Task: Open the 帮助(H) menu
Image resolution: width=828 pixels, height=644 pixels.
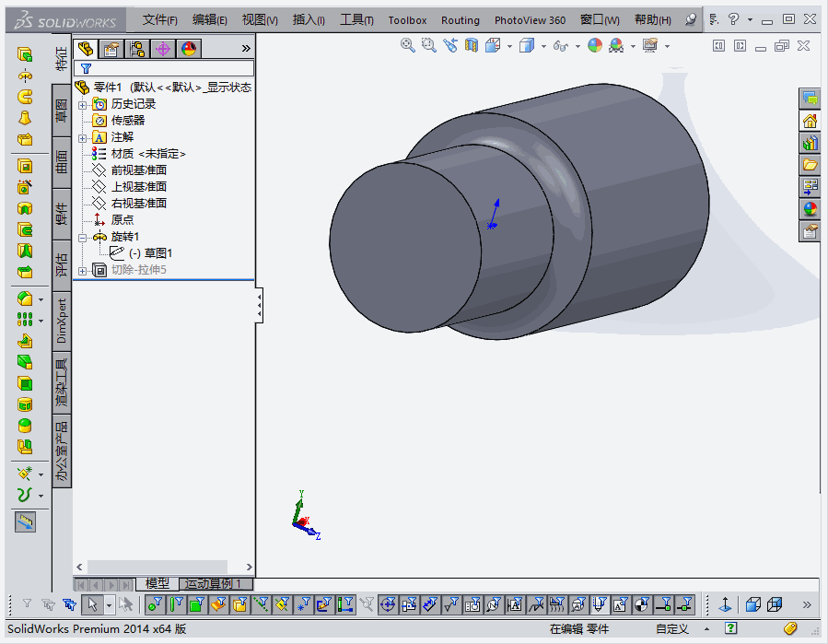Action: click(x=653, y=20)
